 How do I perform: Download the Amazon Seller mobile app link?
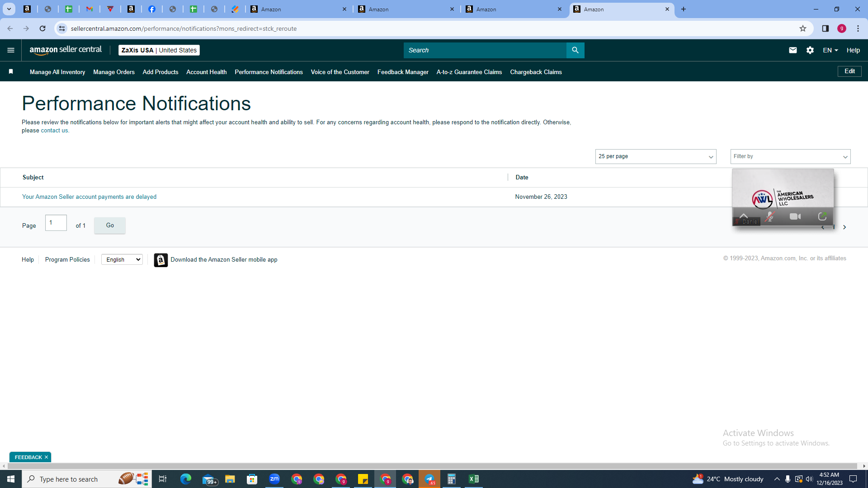[224, 259]
